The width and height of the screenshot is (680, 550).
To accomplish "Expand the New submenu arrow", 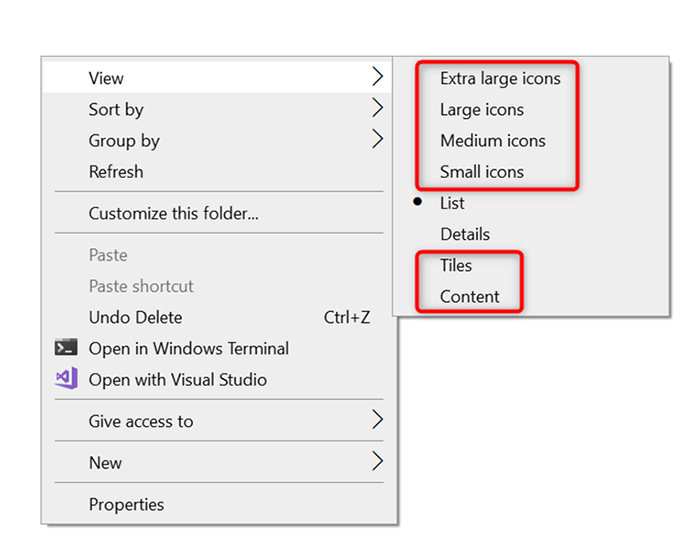I will click(x=377, y=462).
